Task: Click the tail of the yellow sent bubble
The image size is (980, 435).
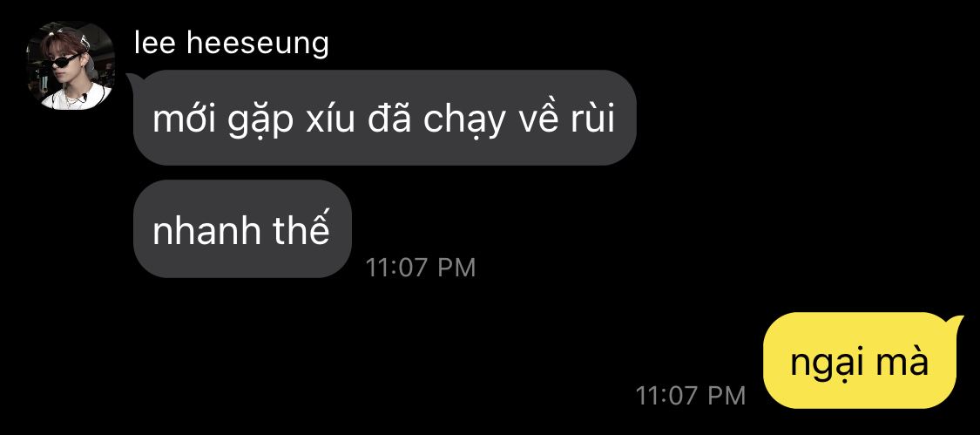Action: tap(957, 321)
